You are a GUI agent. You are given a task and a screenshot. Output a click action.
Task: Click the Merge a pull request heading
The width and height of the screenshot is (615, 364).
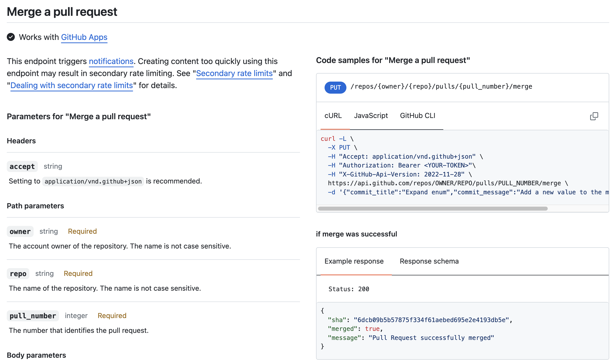pyautogui.click(x=62, y=12)
